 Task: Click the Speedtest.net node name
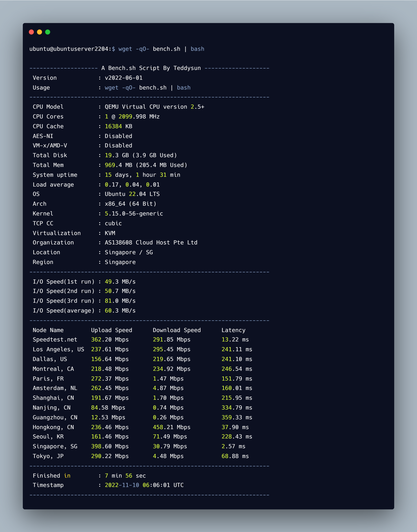pyautogui.click(x=55, y=340)
